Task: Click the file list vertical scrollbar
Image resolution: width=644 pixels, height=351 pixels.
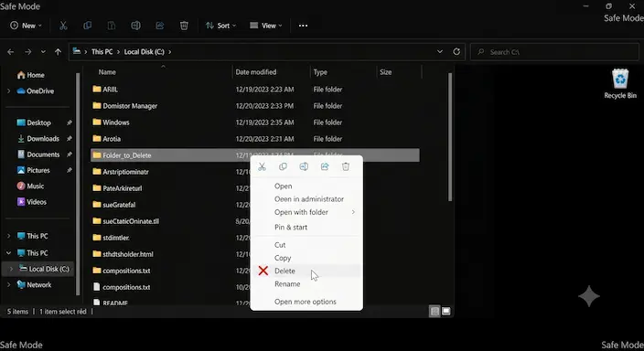Action: pyautogui.click(x=450, y=137)
